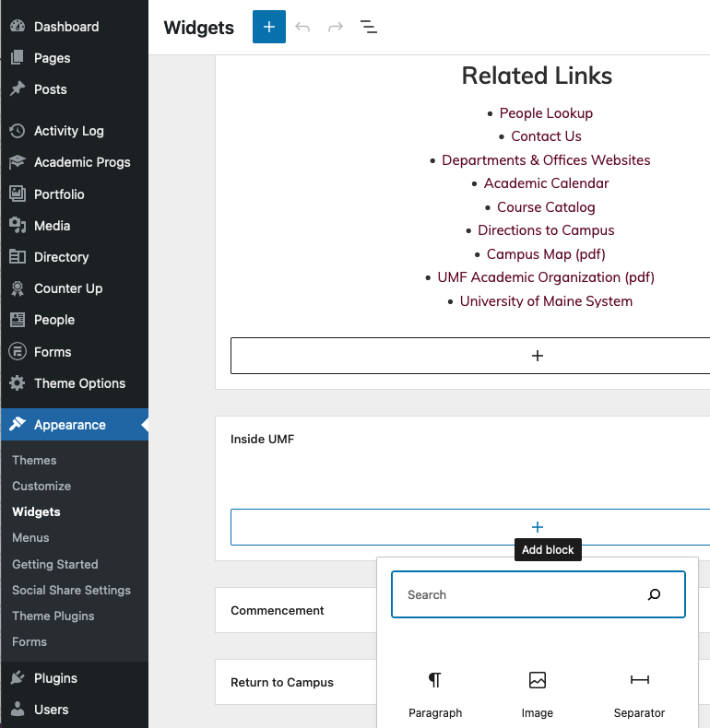Click the Appearance paintbrush icon
Image resolution: width=710 pixels, height=728 pixels.
pyautogui.click(x=18, y=424)
